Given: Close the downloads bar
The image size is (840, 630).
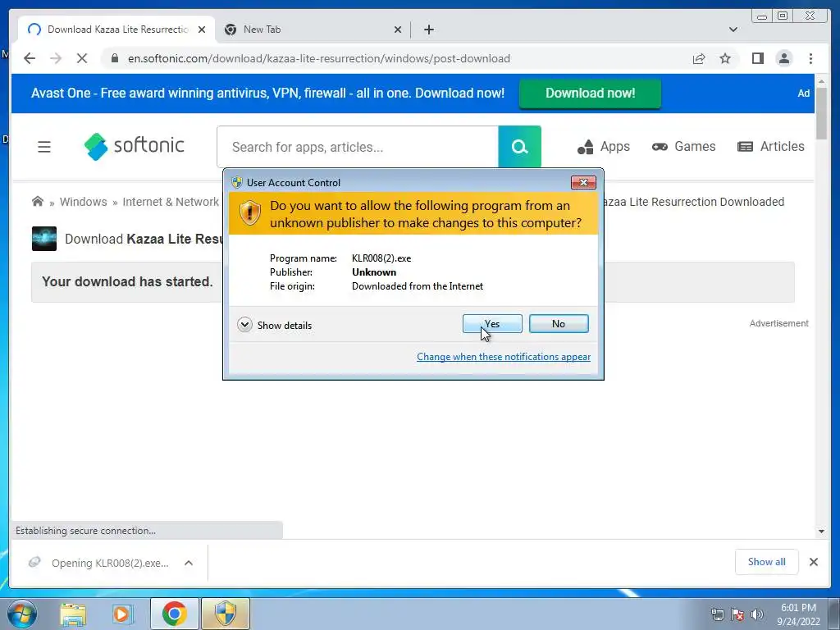Looking at the screenshot, I should (813, 562).
